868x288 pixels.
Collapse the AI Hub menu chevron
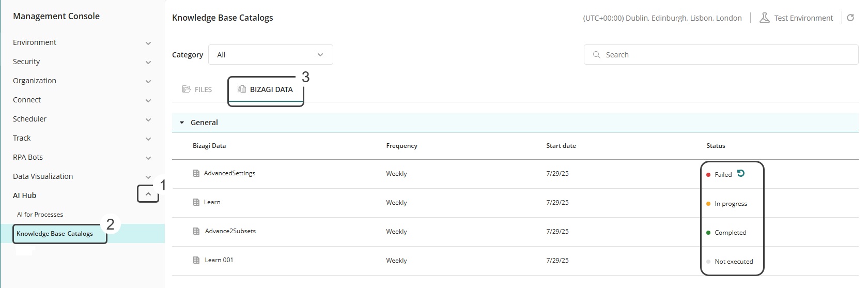tap(148, 194)
